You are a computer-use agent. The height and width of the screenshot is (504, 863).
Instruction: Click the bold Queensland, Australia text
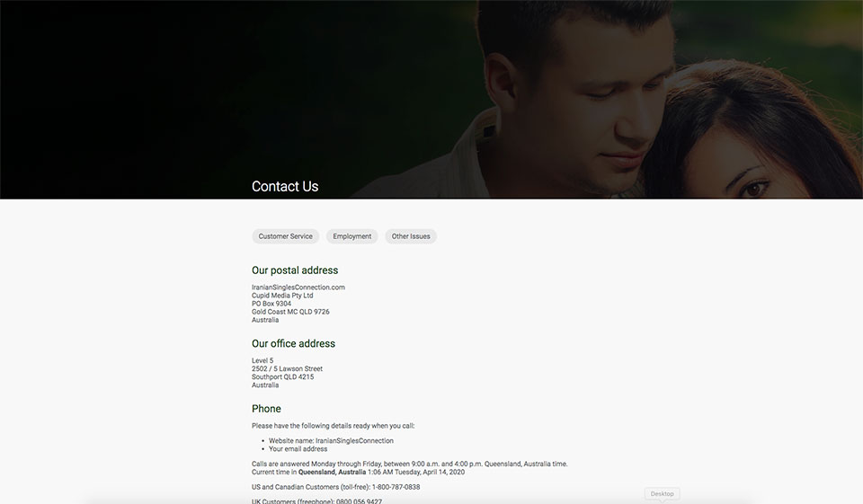(x=332, y=472)
